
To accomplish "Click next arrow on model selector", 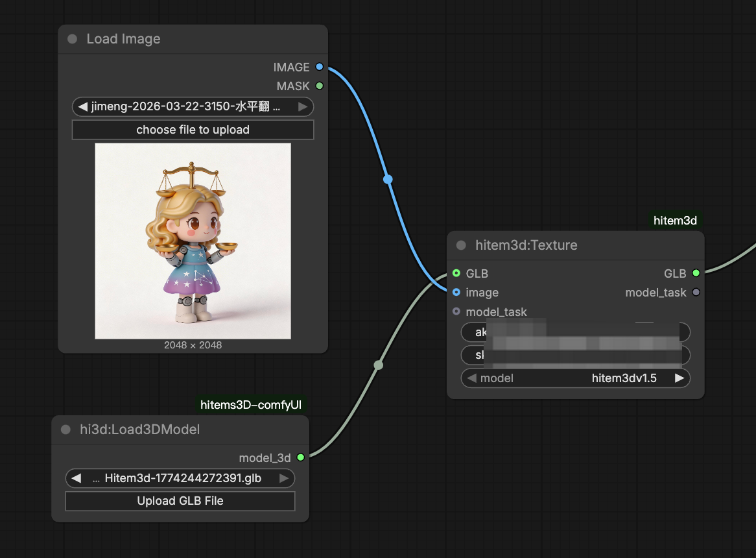I will 679,378.
